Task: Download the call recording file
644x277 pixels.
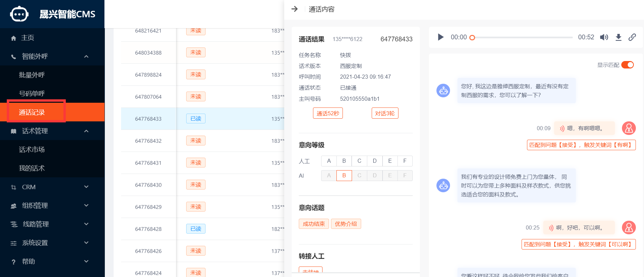Action: coord(619,37)
